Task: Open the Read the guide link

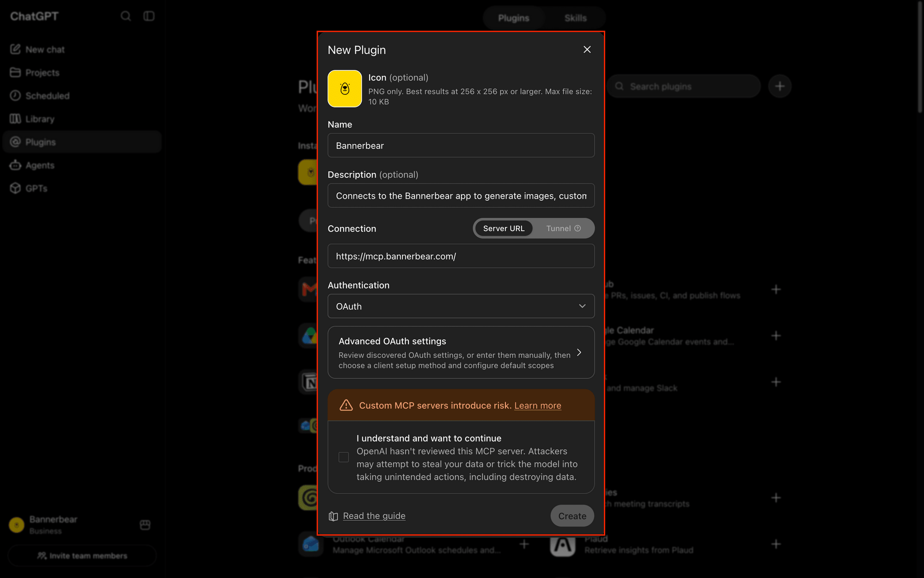Action: (x=374, y=516)
